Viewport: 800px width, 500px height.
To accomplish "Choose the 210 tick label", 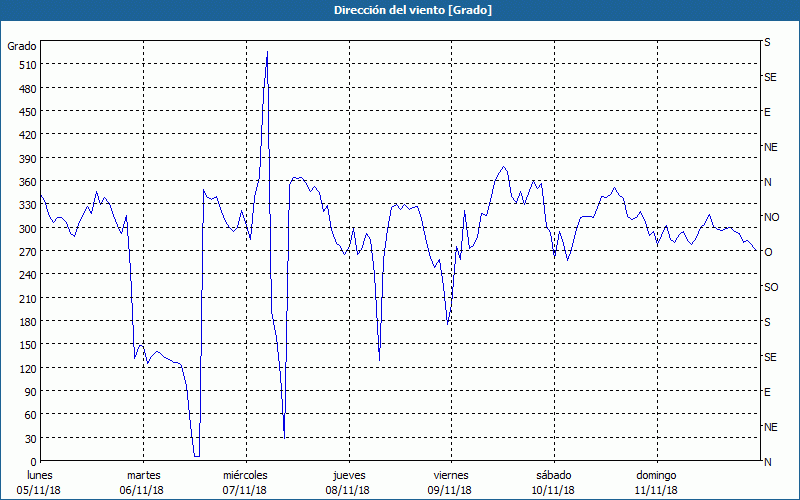I will (x=27, y=298).
